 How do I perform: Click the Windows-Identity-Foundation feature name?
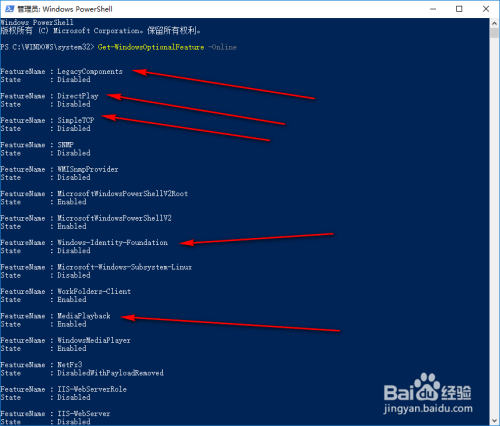112,243
